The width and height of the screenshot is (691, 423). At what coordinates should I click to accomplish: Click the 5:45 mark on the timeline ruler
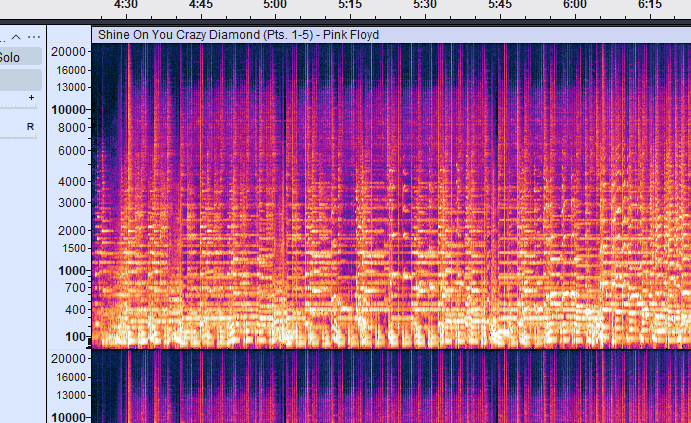click(x=500, y=5)
